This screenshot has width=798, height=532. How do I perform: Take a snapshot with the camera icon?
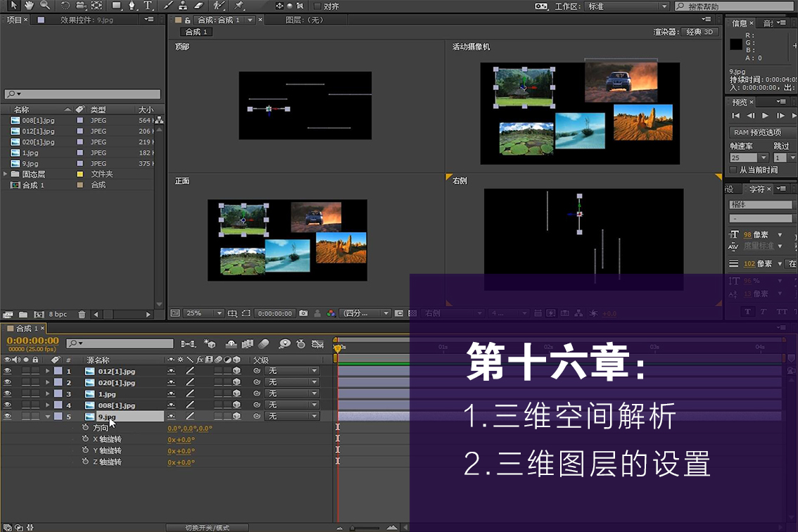coord(303,313)
